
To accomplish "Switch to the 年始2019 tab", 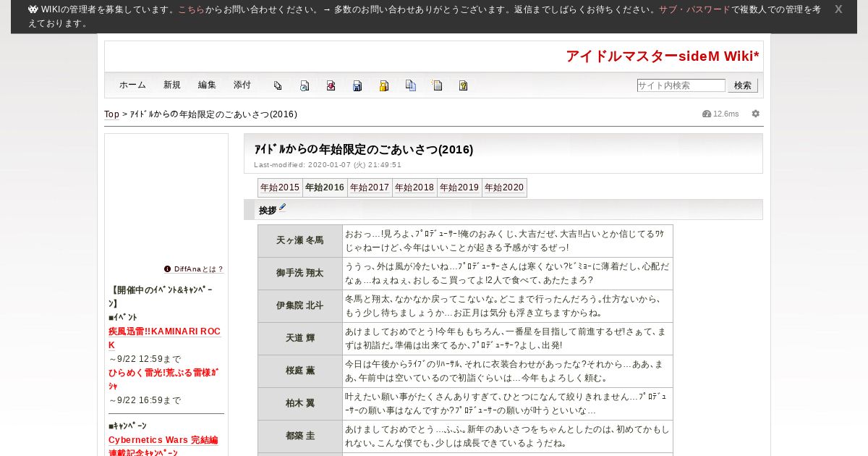I will [x=459, y=187].
